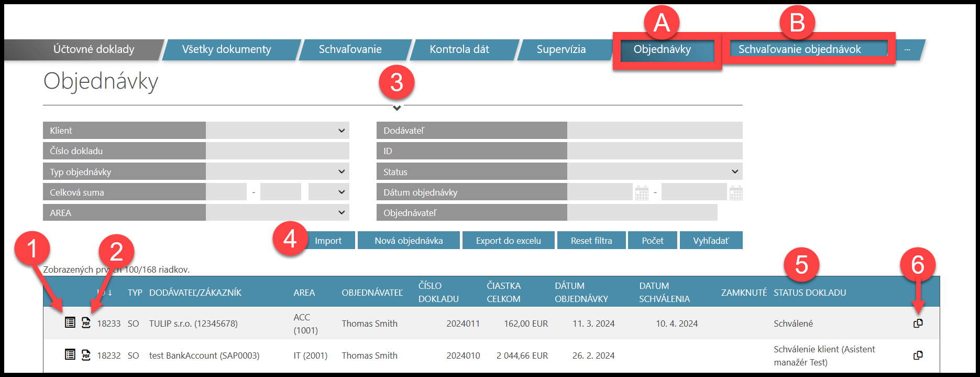Switch to Schvaľovanie objednávok tab
Screen dimensions: 980x377
(799, 49)
